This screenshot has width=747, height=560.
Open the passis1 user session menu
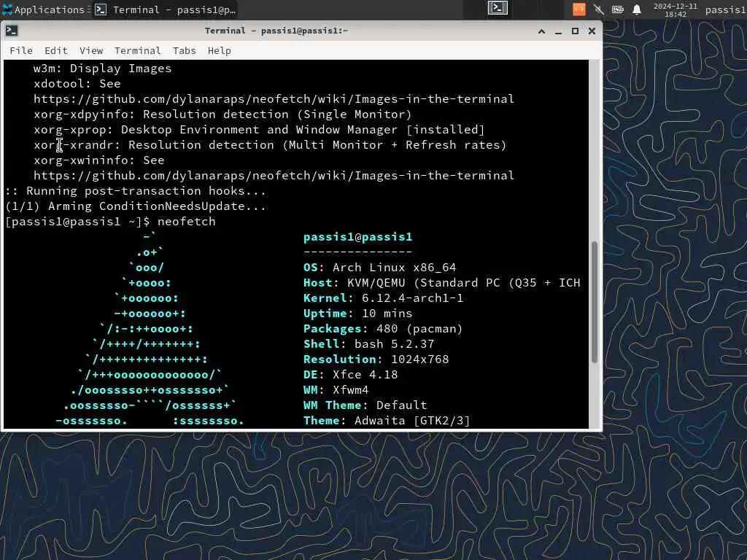(x=726, y=9)
